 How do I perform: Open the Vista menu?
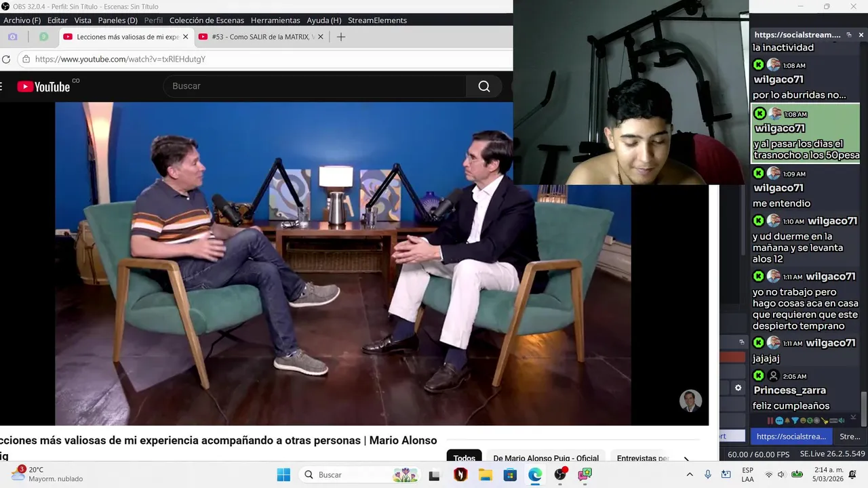83,20
